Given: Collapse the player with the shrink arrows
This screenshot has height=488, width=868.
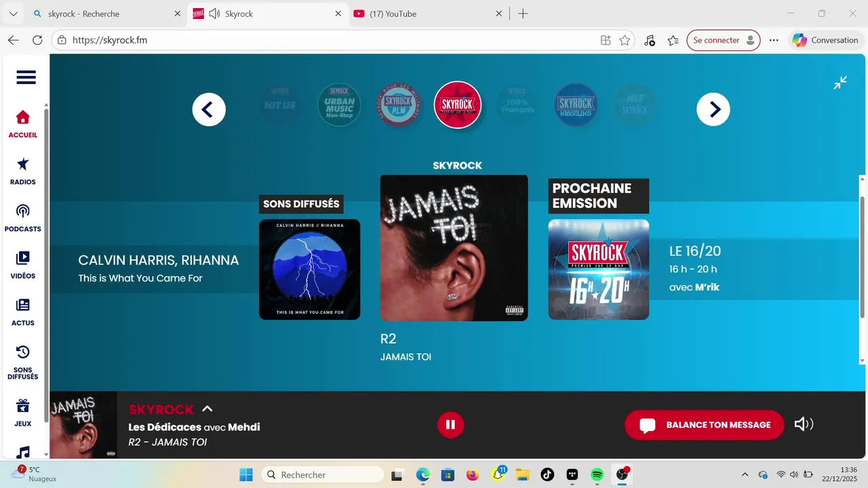Looking at the screenshot, I should pos(840,83).
